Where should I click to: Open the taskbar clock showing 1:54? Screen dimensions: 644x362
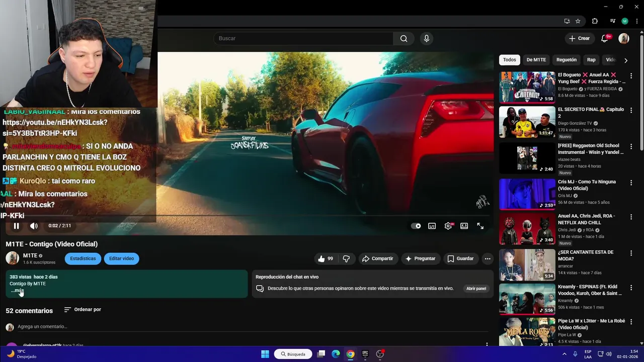627,354
